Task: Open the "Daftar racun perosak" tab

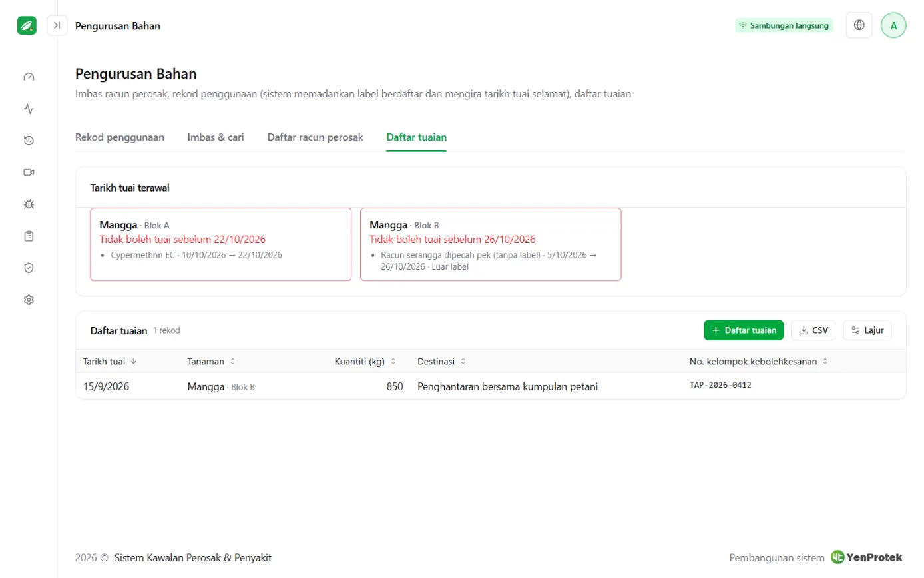Action: click(316, 137)
